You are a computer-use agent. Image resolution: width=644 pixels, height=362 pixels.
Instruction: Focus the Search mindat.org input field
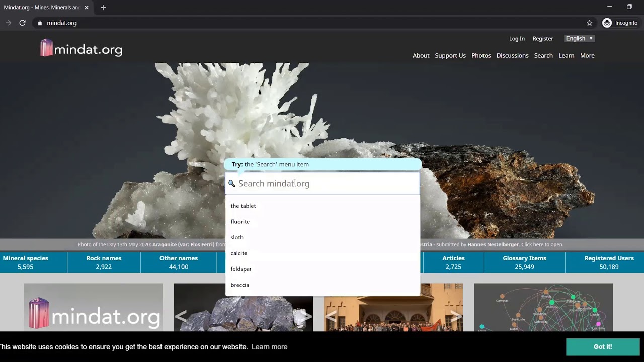(323, 184)
